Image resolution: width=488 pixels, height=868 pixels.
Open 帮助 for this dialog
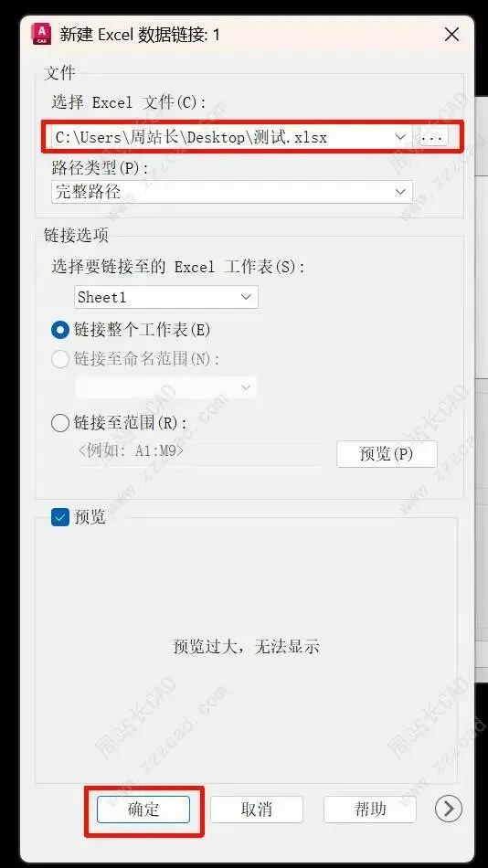pyautogui.click(x=370, y=810)
